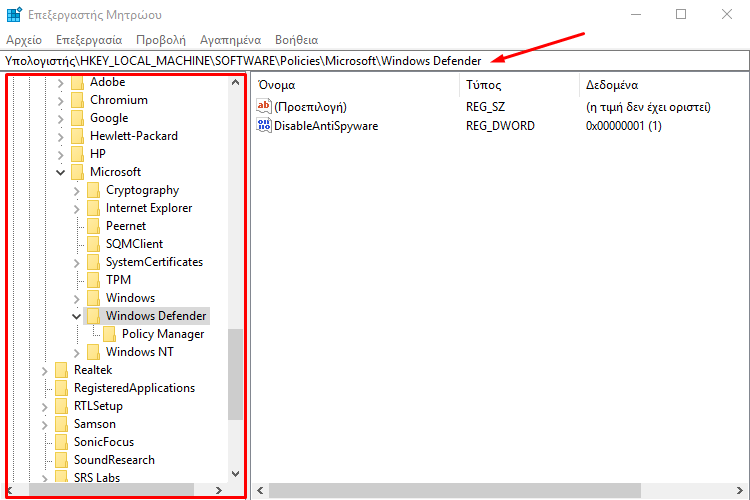Click the RTLSetup folder icon
This screenshot has width=750, height=500.
[x=61, y=406]
